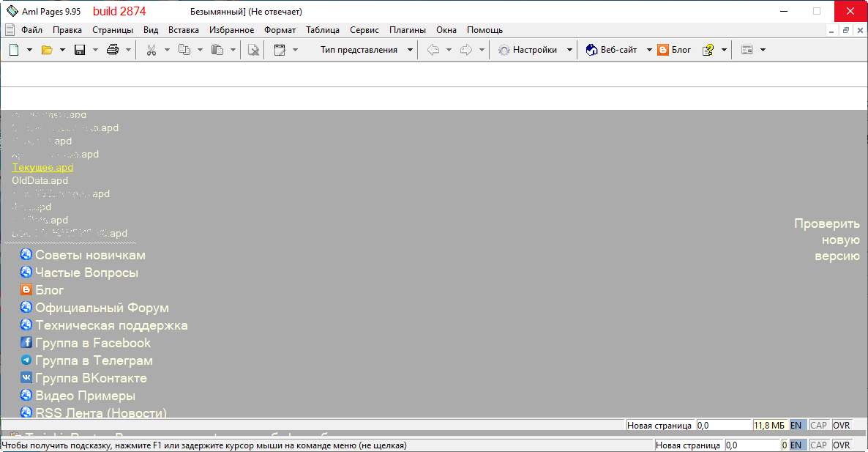Open the Частые Вопросы link

[x=86, y=273]
